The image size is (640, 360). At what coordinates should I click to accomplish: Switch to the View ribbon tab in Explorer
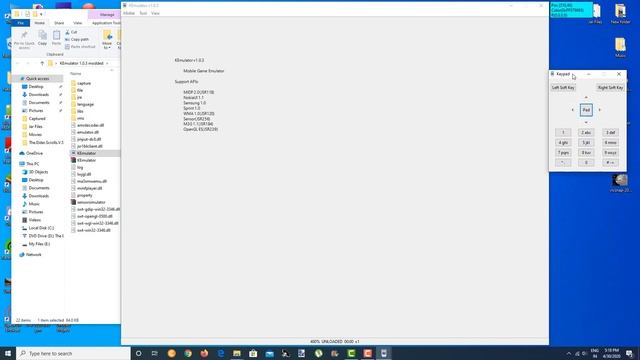(x=77, y=23)
